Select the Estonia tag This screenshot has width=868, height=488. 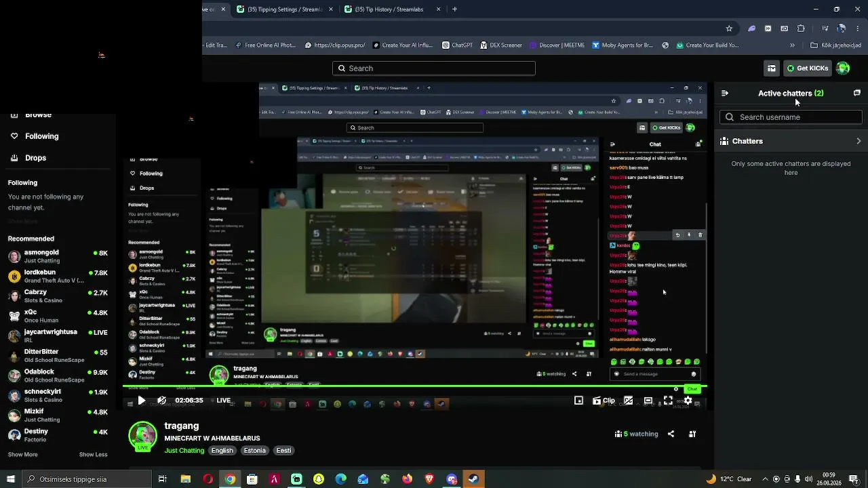(x=255, y=451)
